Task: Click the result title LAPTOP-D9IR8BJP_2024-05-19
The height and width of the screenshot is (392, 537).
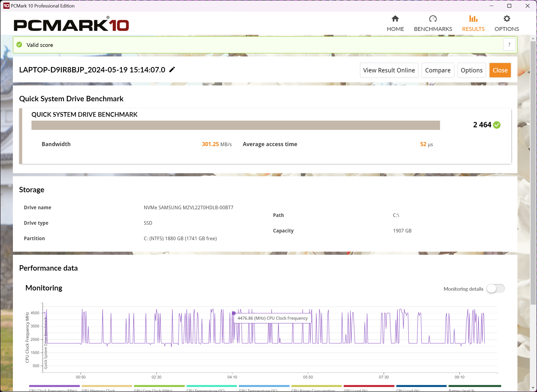Action: click(92, 70)
